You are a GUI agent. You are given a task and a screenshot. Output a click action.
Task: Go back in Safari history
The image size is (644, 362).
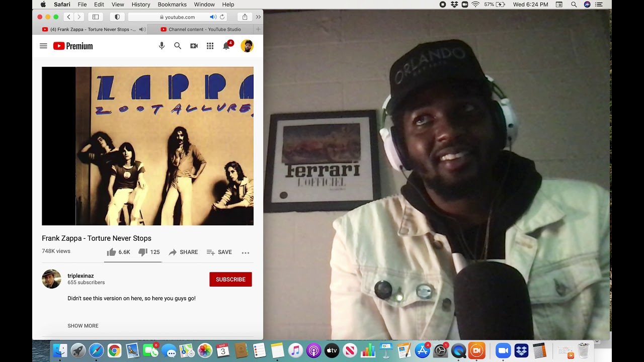pos(69,17)
